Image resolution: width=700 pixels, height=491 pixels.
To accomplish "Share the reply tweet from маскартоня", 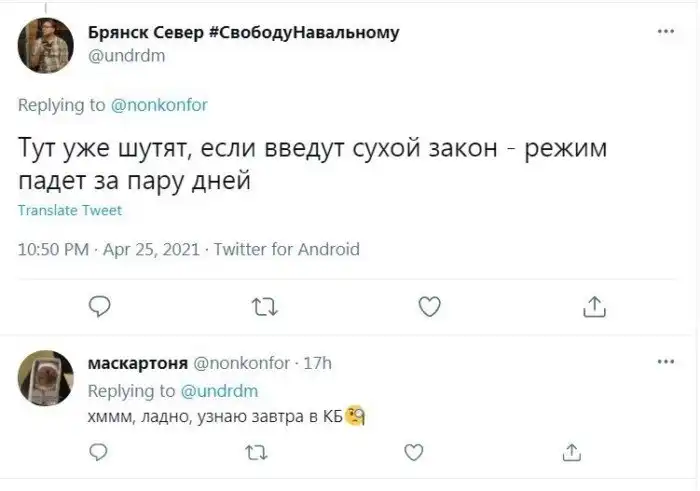I will (572, 454).
